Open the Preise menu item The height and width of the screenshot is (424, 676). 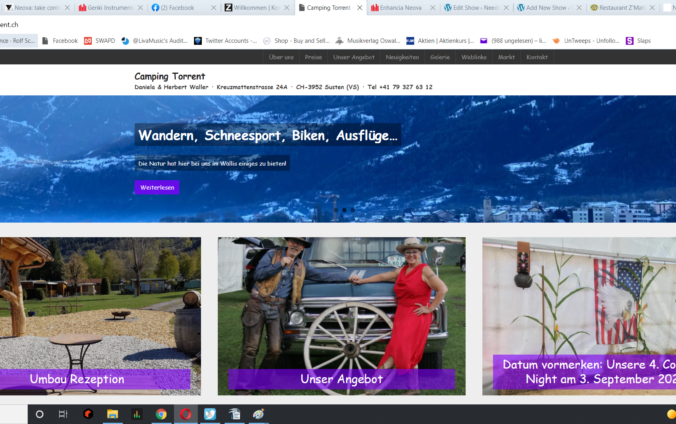[313, 57]
